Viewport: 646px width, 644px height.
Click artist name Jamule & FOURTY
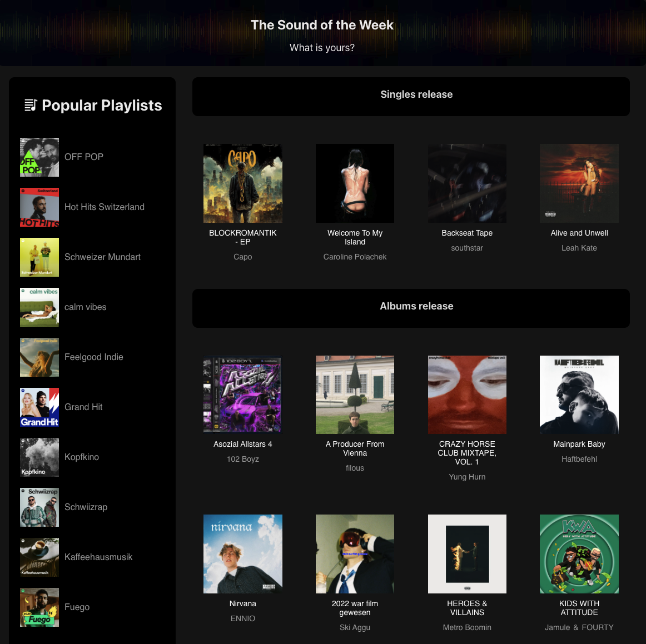579,627
